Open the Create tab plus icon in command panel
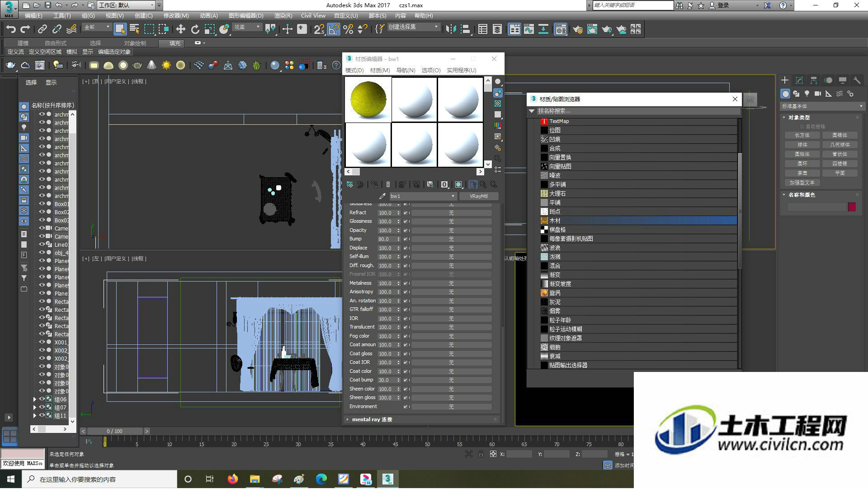The image size is (868, 489). click(785, 80)
